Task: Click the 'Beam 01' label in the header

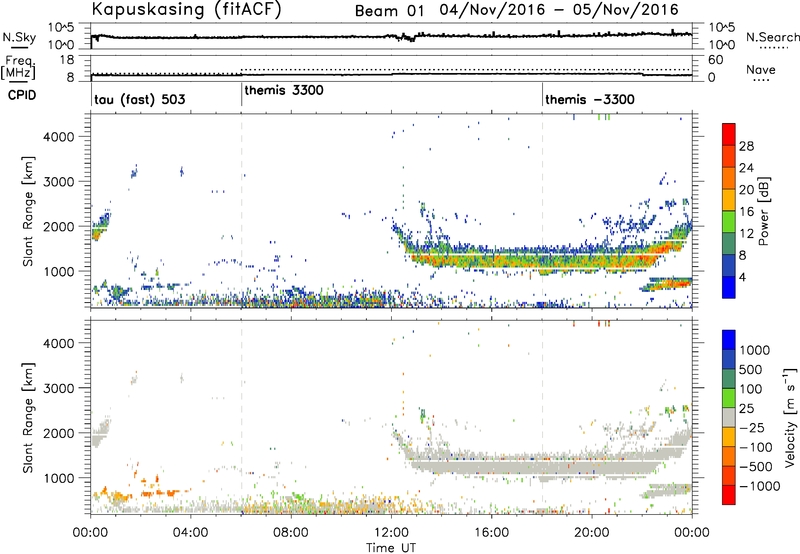Action: (389, 10)
